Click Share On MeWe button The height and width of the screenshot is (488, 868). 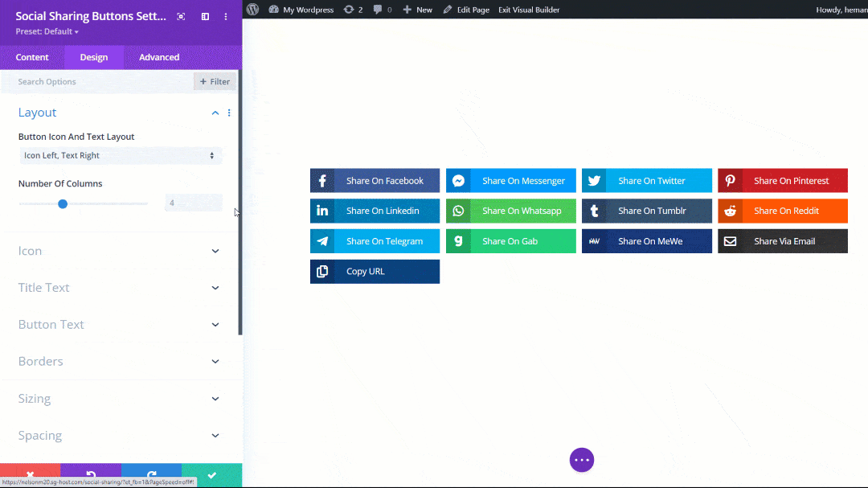(x=646, y=241)
